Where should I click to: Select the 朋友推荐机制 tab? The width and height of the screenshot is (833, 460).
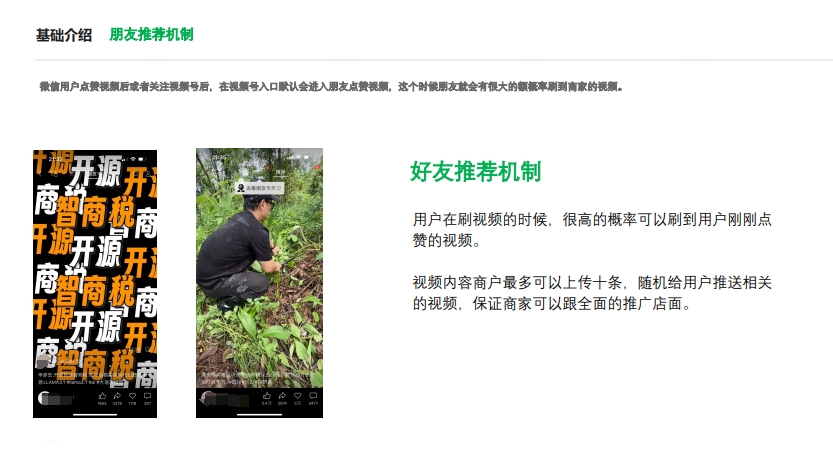coord(151,35)
